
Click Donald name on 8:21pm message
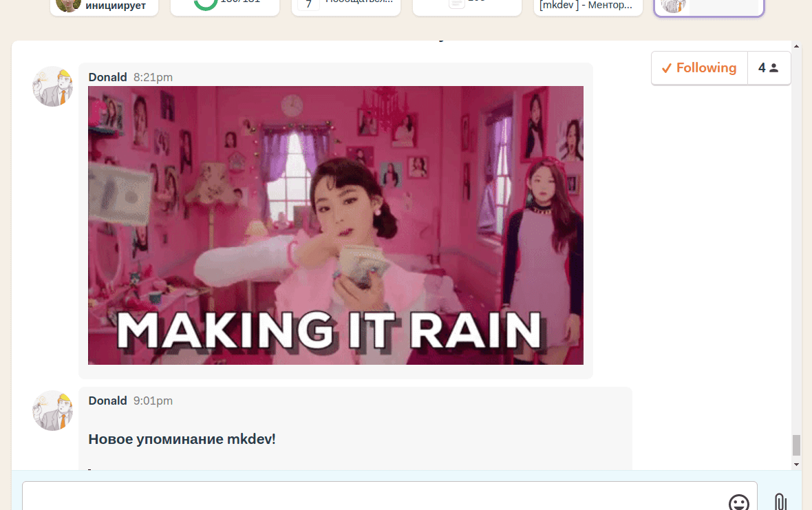(x=108, y=77)
